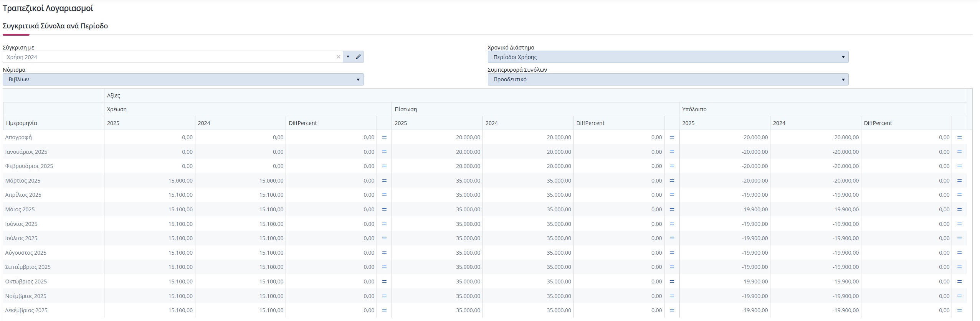Click the Υπόλοιπο equals icon for Οκτώβριος 2025
The height and width of the screenshot is (321, 980).
click(x=959, y=281)
